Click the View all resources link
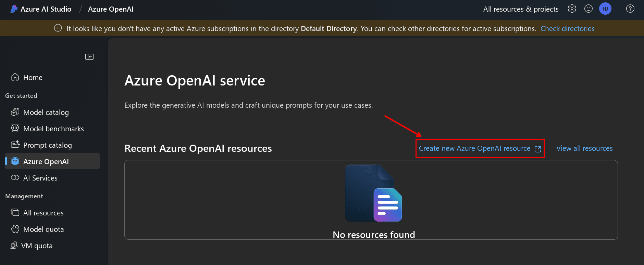Viewport: 644px width, 265px height. coord(584,148)
